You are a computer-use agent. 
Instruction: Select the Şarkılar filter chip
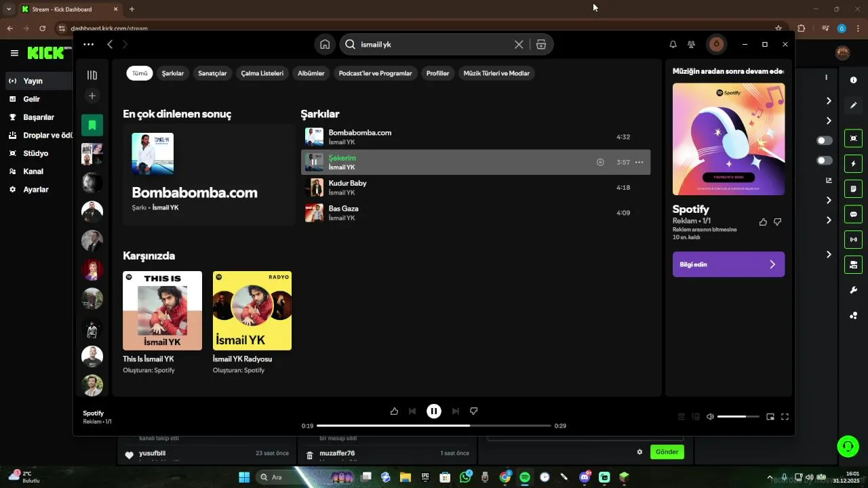[173, 73]
